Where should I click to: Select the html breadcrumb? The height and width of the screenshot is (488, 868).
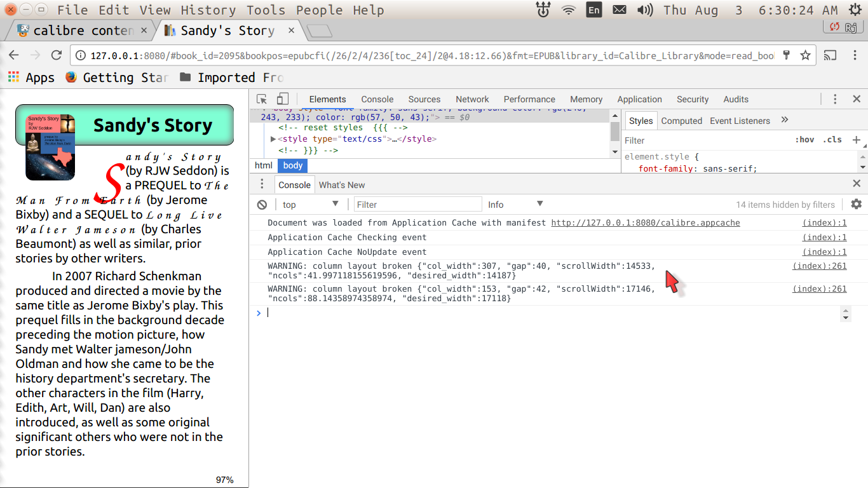pyautogui.click(x=263, y=165)
